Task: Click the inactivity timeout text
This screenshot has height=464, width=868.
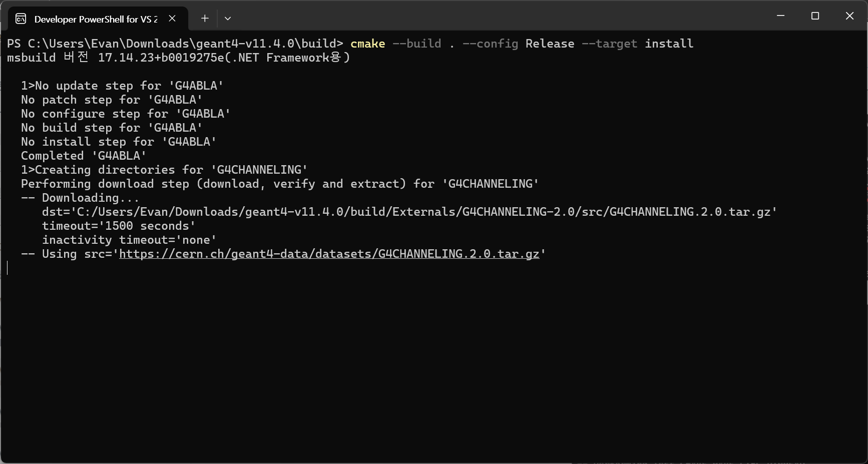Action: pyautogui.click(x=129, y=240)
